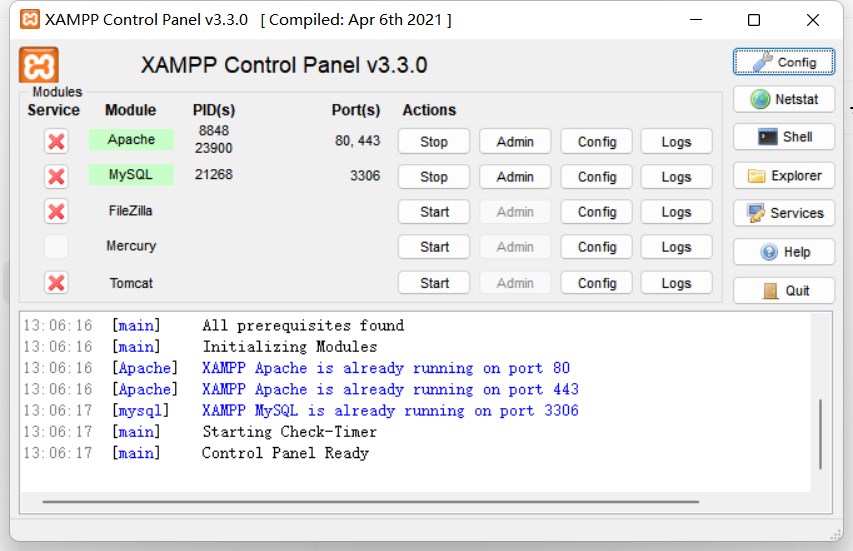The height and width of the screenshot is (551, 853).
Task: Stop the MySQL module
Action: [x=434, y=176]
